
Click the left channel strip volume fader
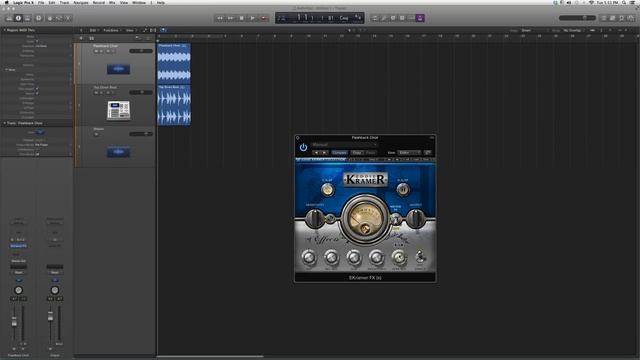(x=14, y=322)
